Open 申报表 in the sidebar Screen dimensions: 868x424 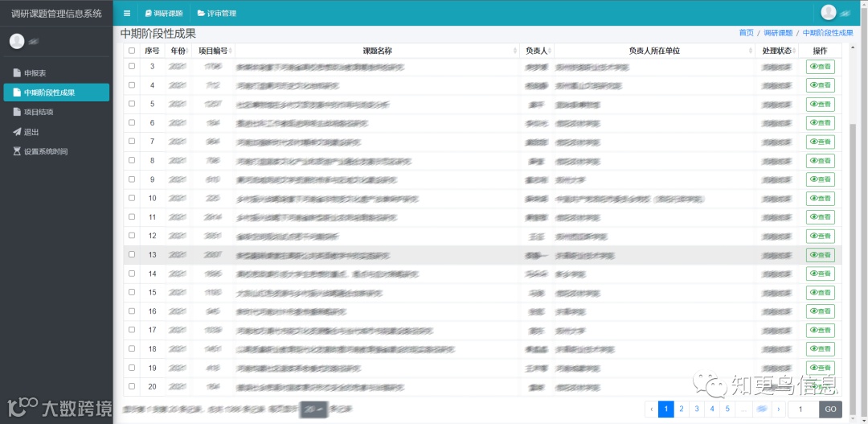coord(56,73)
